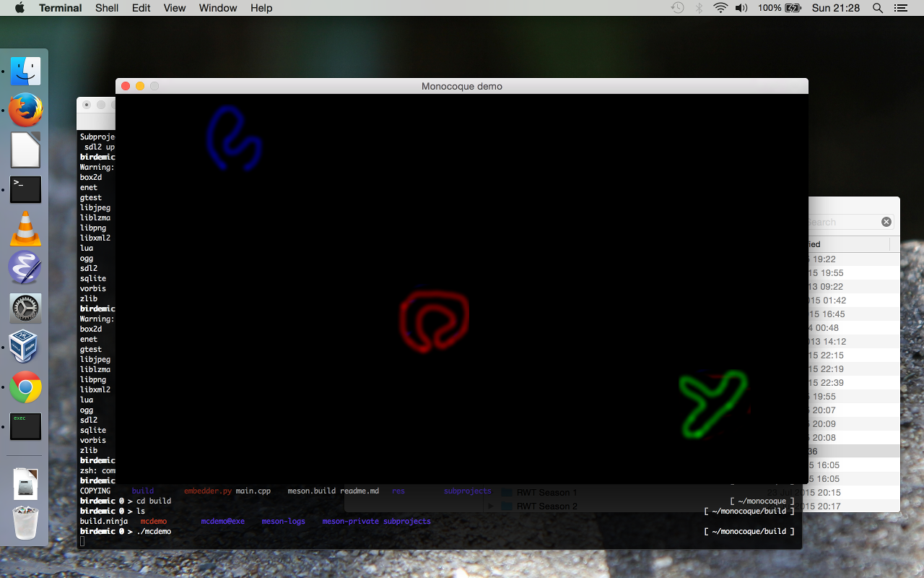Click './mcdemo' command in terminal
This screenshot has height=578, width=924.
[x=154, y=531]
